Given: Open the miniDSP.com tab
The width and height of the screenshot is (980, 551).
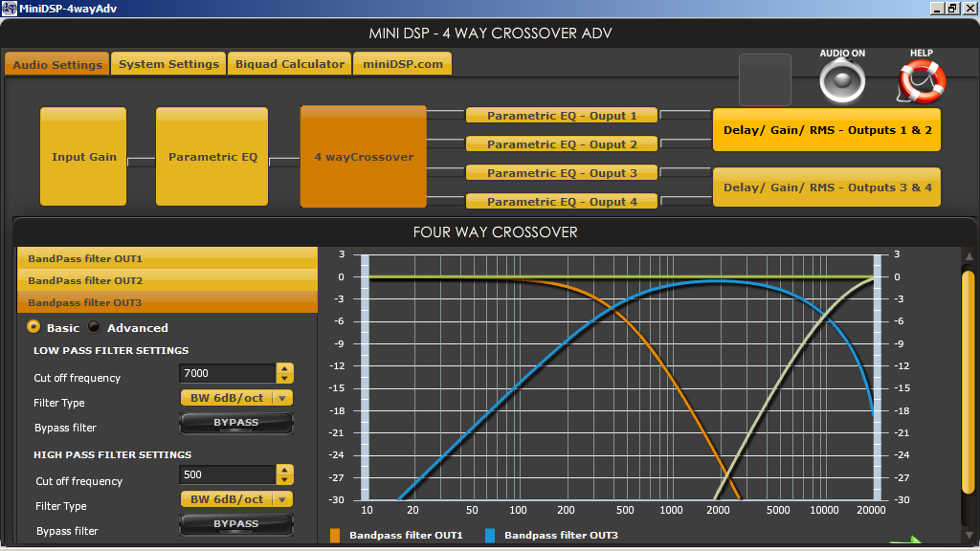Looking at the screenshot, I should click(403, 64).
